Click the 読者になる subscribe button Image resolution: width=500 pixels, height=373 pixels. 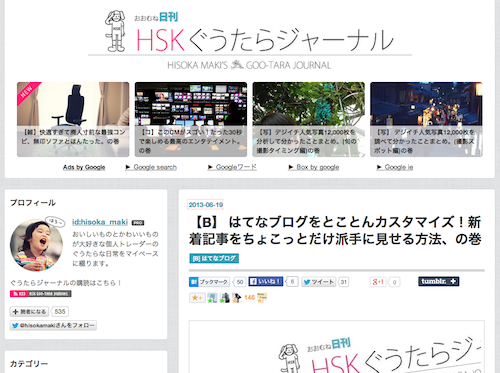point(29,312)
